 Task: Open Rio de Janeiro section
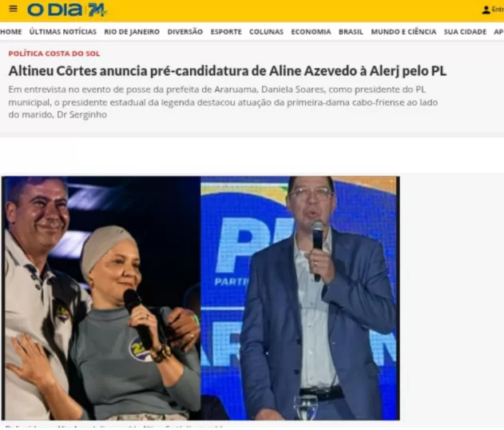click(x=132, y=32)
